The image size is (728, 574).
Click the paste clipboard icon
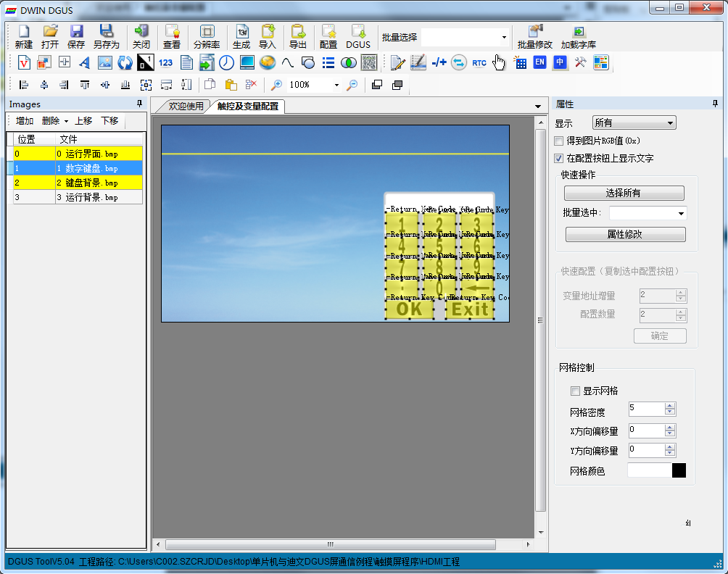[x=231, y=85]
